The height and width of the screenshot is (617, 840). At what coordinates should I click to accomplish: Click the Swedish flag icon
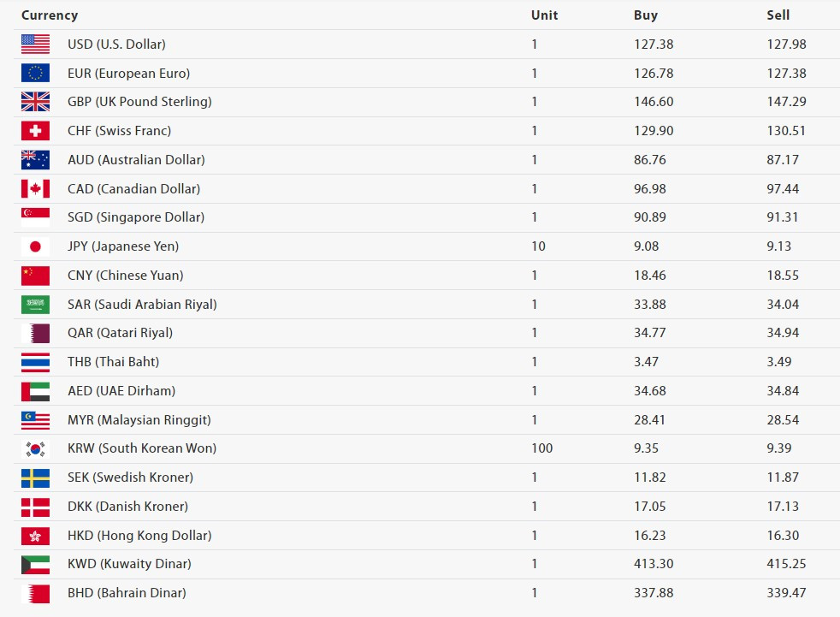[35, 478]
